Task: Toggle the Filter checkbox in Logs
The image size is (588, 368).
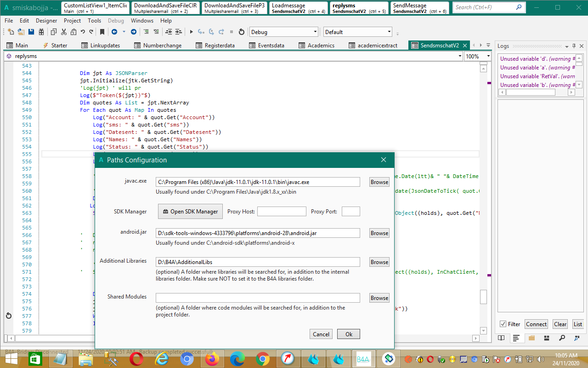Action: (503, 324)
